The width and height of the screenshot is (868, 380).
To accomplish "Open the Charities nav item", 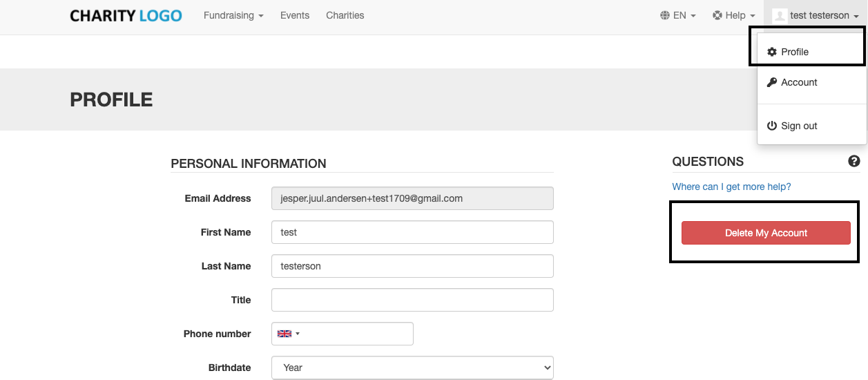I will pos(345,15).
